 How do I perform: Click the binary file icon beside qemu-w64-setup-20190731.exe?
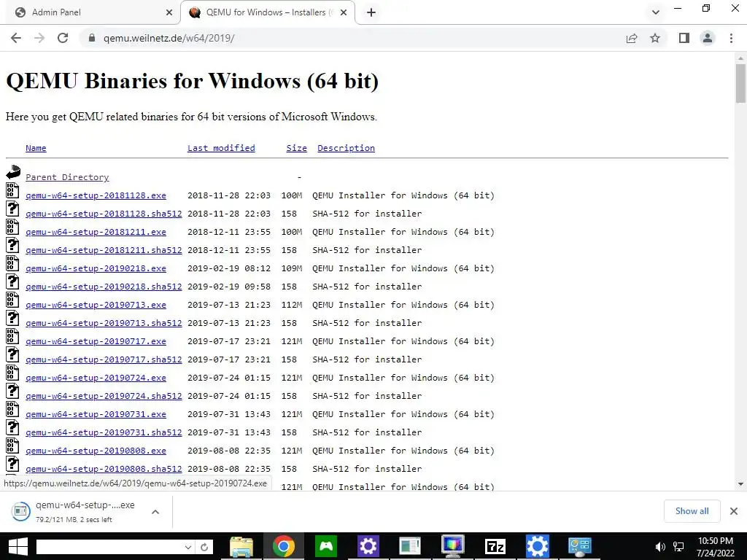point(12,409)
